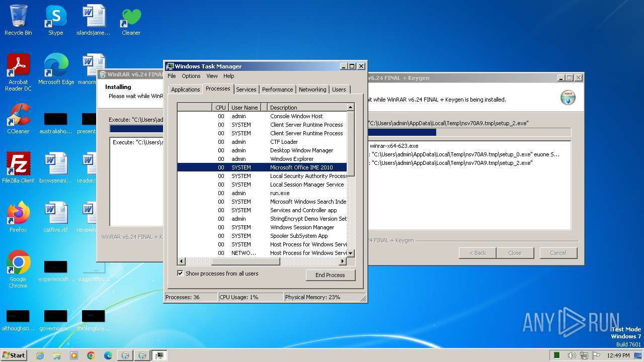The width and height of the screenshot is (644, 362).
Task: Open Edge from the taskbar
Action: click(x=108, y=355)
